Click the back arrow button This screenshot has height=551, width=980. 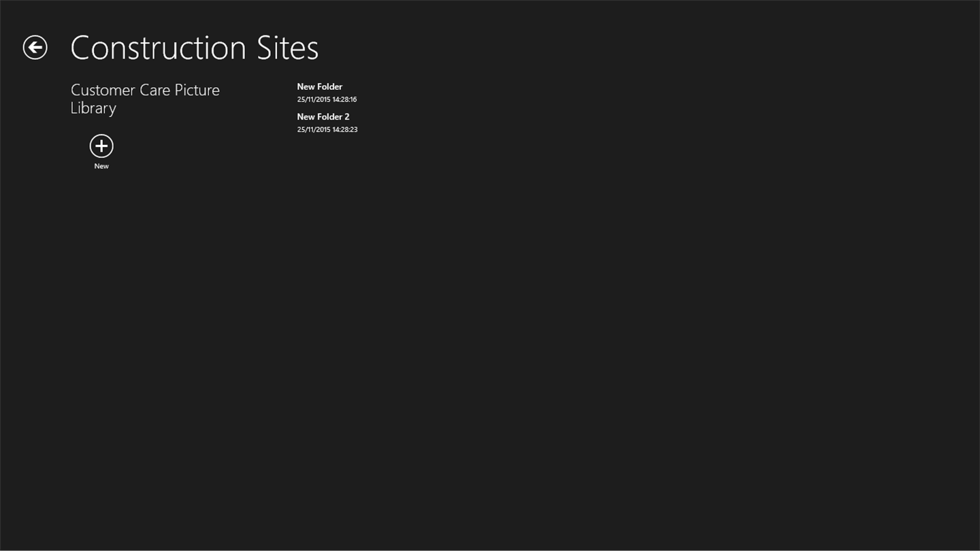[35, 48]
